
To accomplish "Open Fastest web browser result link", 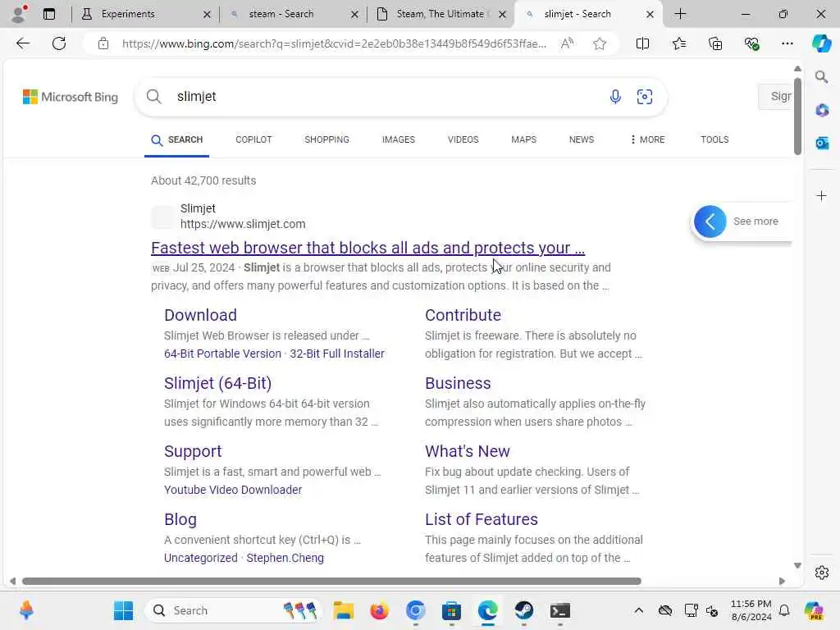I will pyautogui.click(x=367, y=248).
